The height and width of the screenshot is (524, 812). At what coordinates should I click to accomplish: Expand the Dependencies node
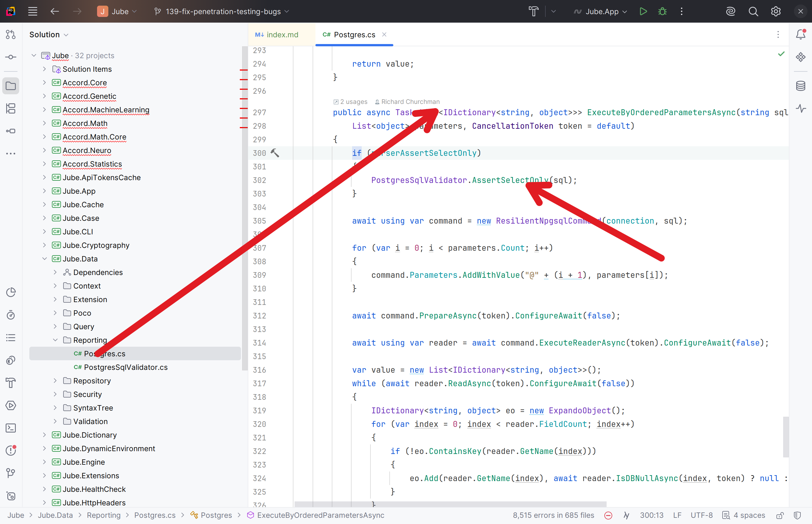click(55, 272)
